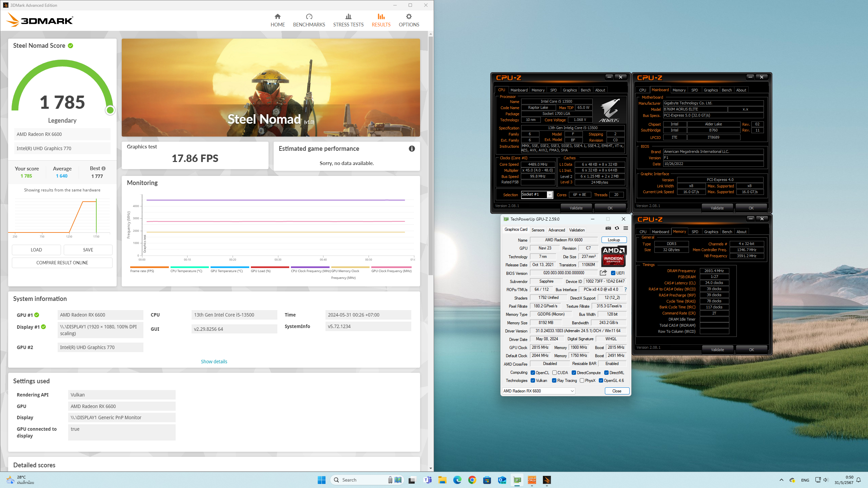Click the 3DMark taskbar icon
The image size is (868, 488).
point(547,480)
